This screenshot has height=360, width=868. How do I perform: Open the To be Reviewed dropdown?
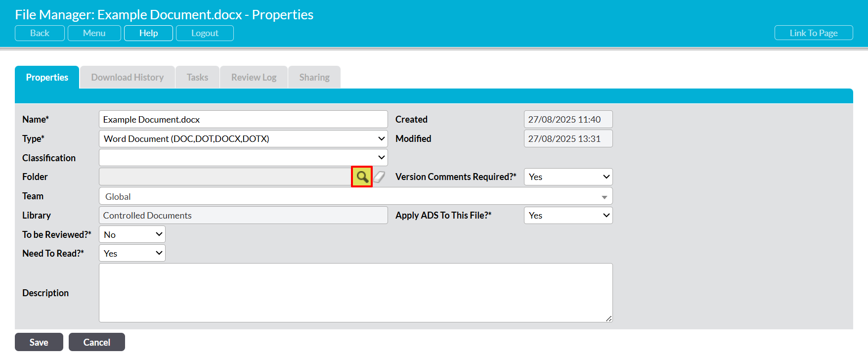click(x=132, y=234)
